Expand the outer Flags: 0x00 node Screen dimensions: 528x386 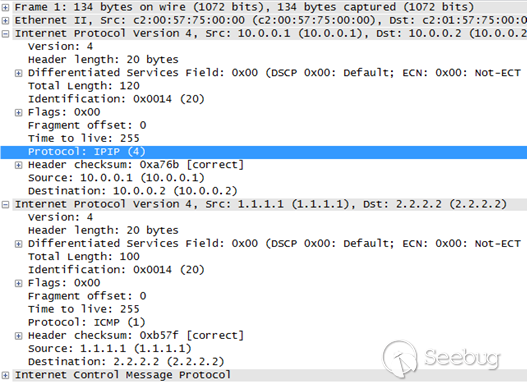click(x=19, y=113)
